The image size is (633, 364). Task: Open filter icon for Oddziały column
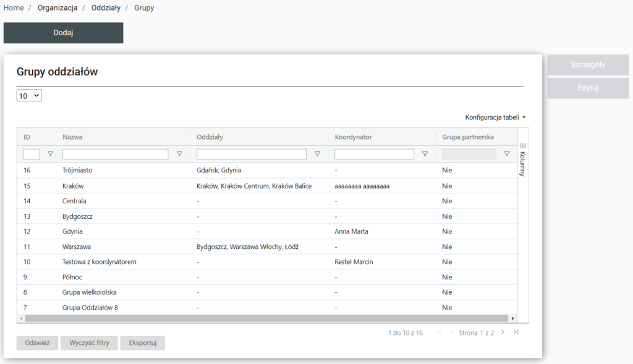pos(317,154)
